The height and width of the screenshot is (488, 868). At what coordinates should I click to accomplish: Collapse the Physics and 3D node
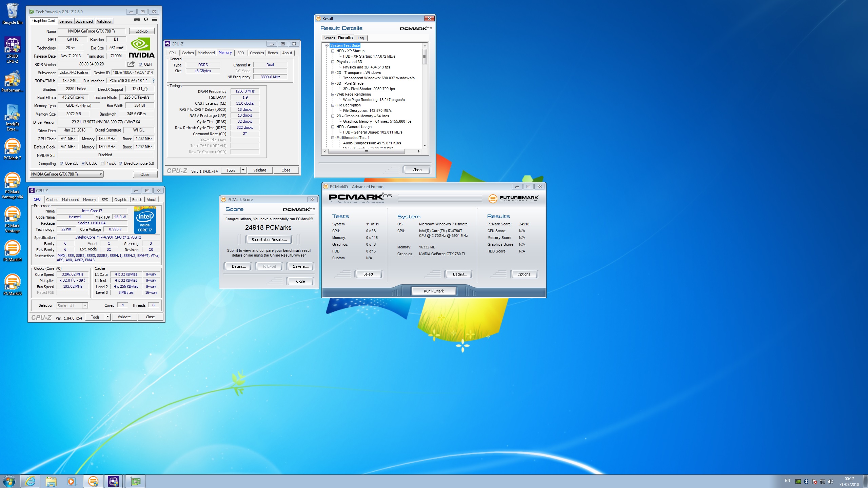point(333,62)
